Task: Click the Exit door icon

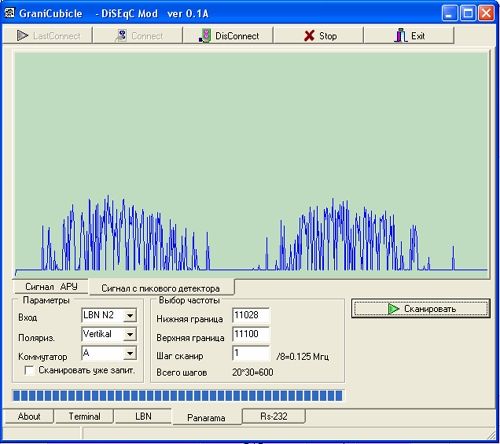Action: pyautogui.click(x=400, y=35)
